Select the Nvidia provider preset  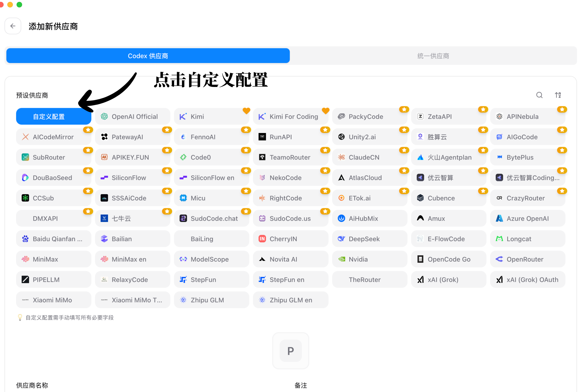[370, 259]
